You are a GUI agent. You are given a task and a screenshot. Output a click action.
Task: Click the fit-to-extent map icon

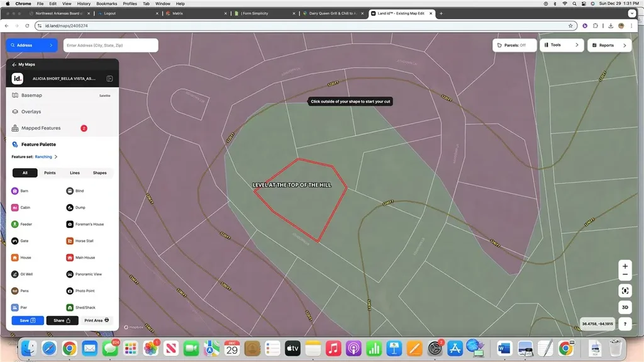click(625, 290)
